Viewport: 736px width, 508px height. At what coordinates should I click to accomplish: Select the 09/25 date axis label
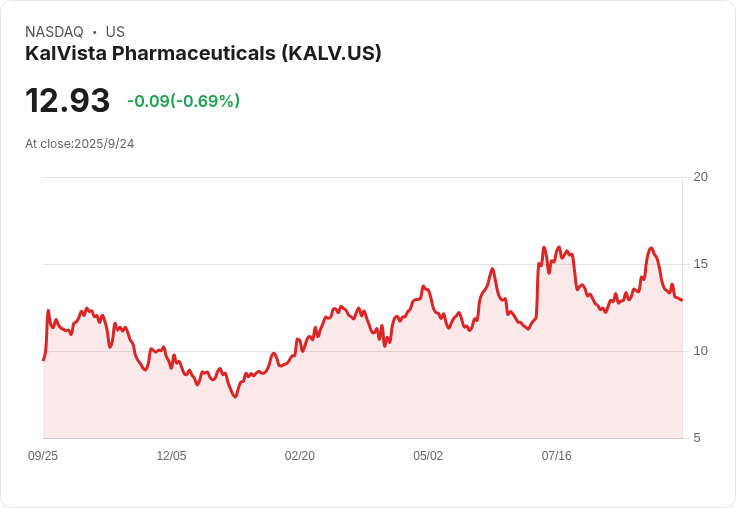pyautogui.click(x=43, y=456)
